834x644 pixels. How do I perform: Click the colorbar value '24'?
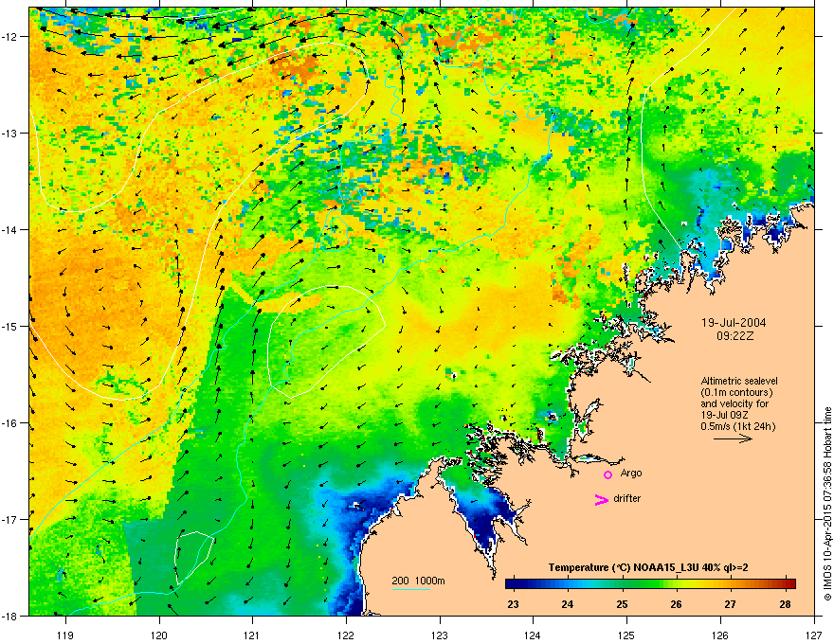(x=568, y=604)
